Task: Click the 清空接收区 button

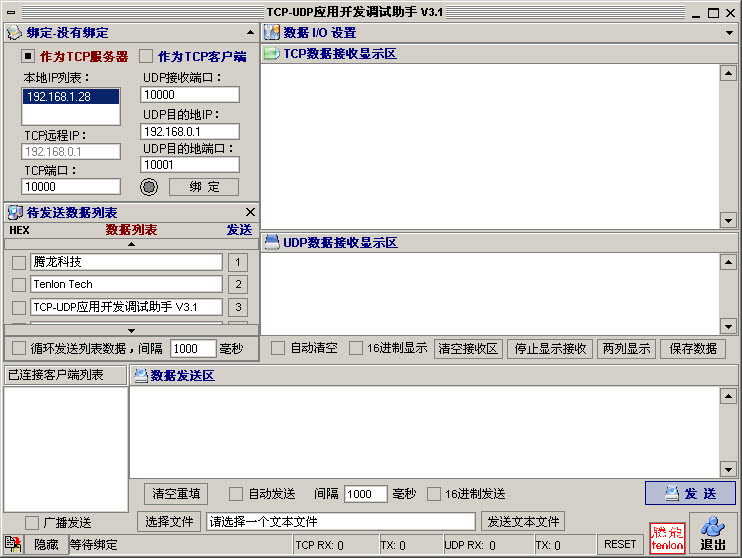Action: click(468, 349)
